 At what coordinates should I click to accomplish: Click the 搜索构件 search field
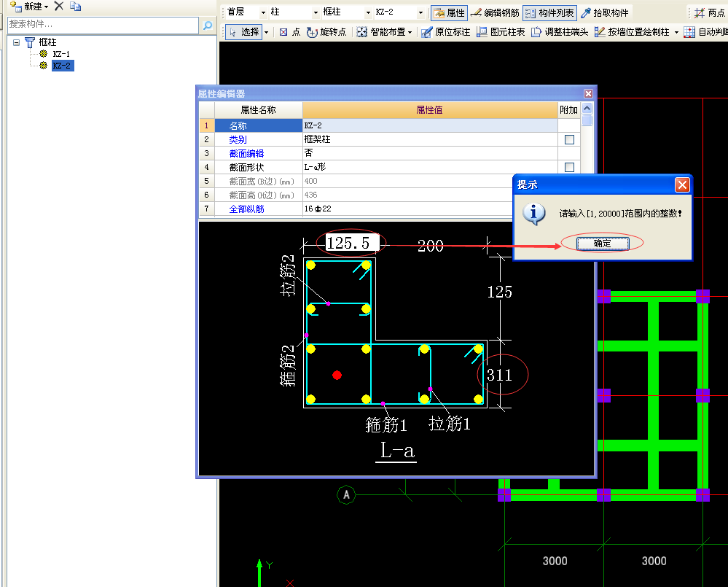103,25
